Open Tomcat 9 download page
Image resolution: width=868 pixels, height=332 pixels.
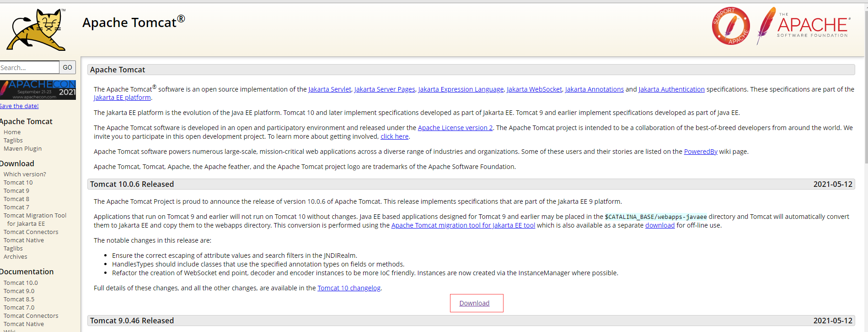pos(16,190)
